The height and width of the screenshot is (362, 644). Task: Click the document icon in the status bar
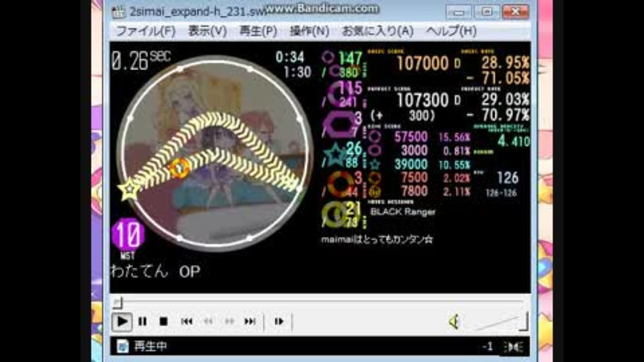pos(122,347)
